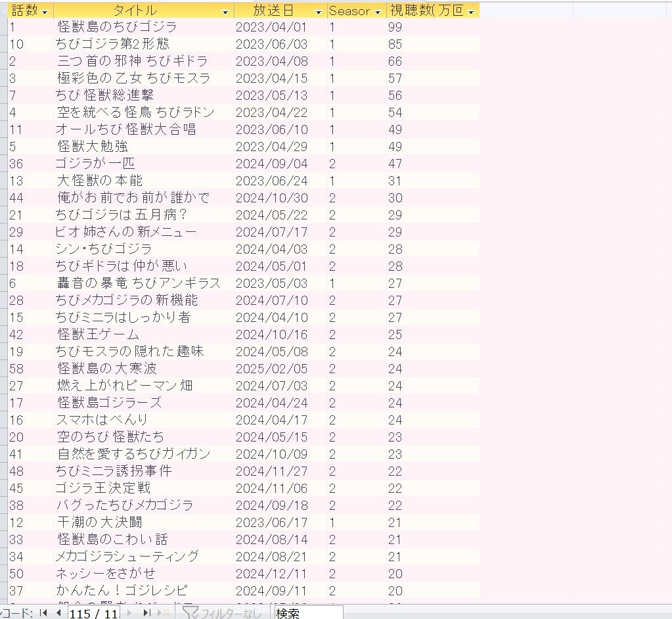This screenshot has height=619, width=672.
Task: Open the 放送日 column filter dropdown
Action: pyautogui.click(x=318, y=12)
